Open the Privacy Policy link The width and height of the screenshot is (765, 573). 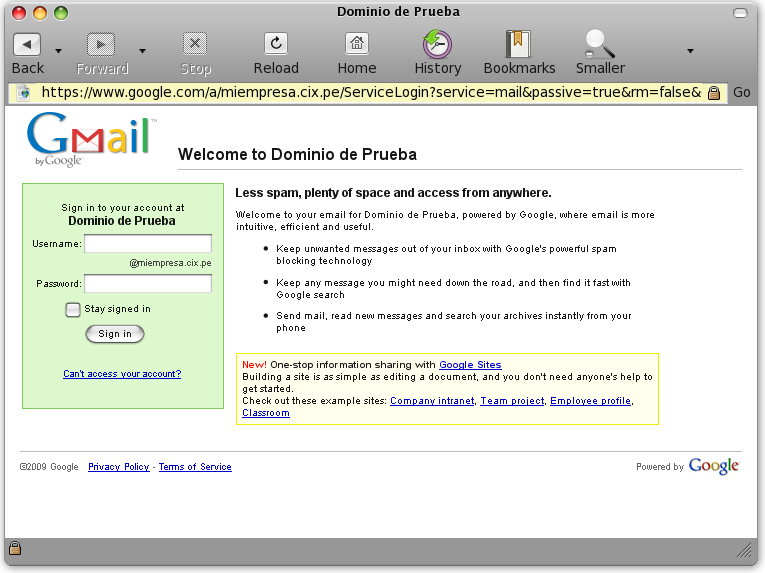[119, 467]
